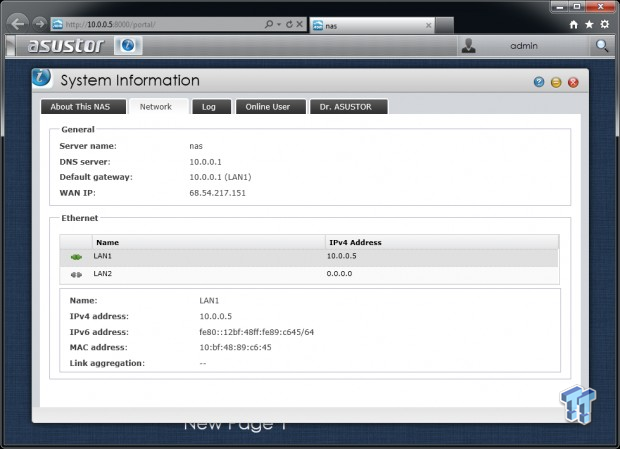Image resolution: width=620 pixels, height=449 pixels.
Task: Switch to About This NAS tab
Action: (83, 107)
